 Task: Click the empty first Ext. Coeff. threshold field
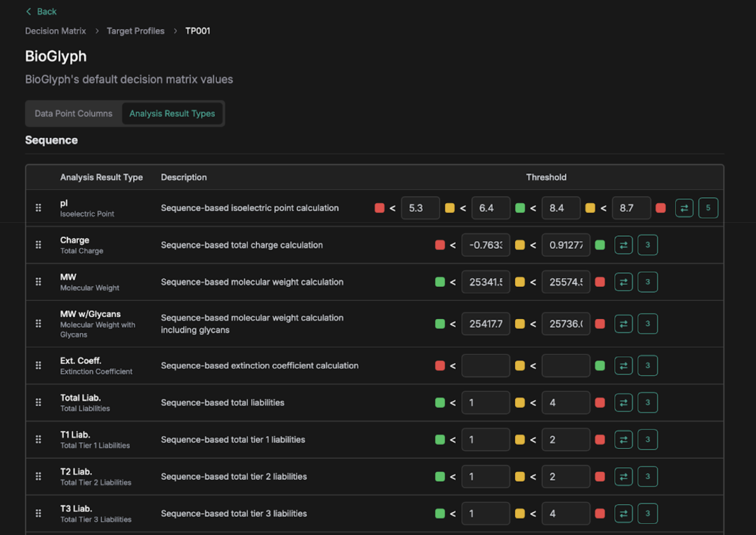(x=485, y=365)
